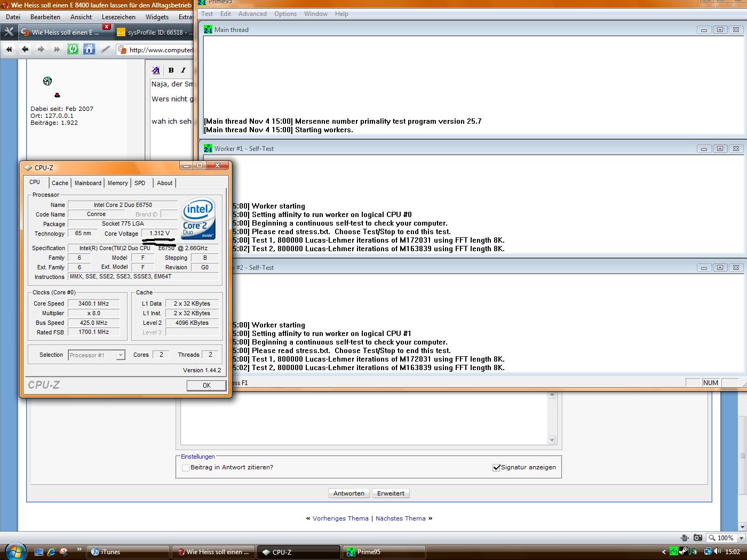
Task: Launch Internet Explorer from quick launch
Action: (x=51, y=552)
